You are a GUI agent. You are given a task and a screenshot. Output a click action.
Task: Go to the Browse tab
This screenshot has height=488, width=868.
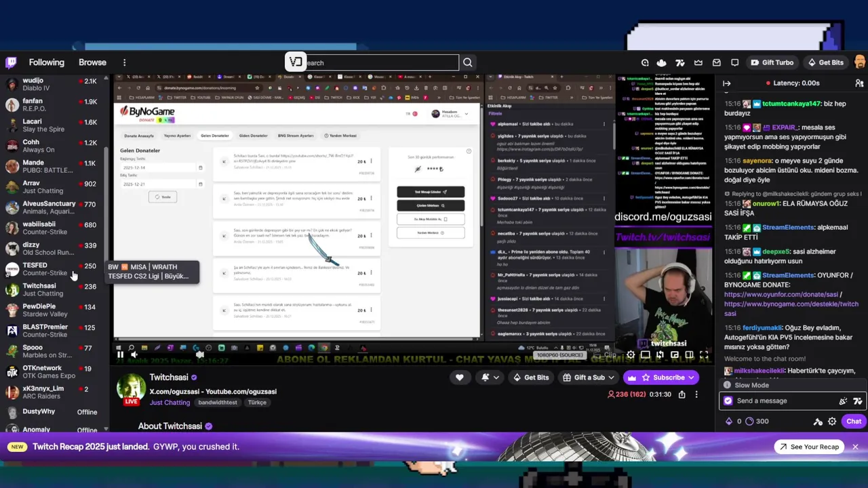[x=92, y=62]
